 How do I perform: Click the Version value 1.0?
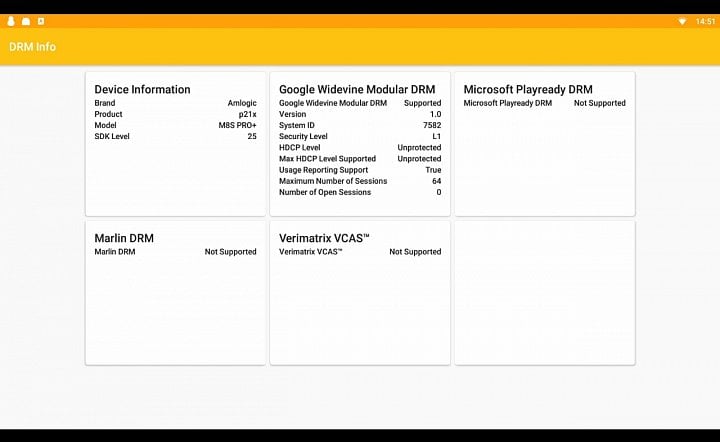[x=435, y=114]
